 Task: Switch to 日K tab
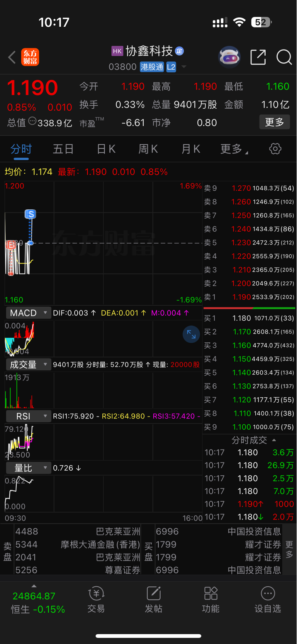pos(106,149)
